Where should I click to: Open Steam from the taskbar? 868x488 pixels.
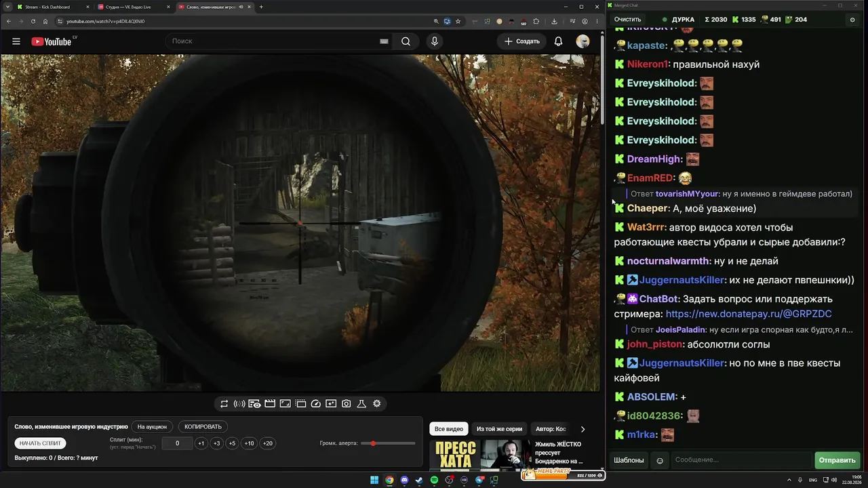[x=419, y=480]
